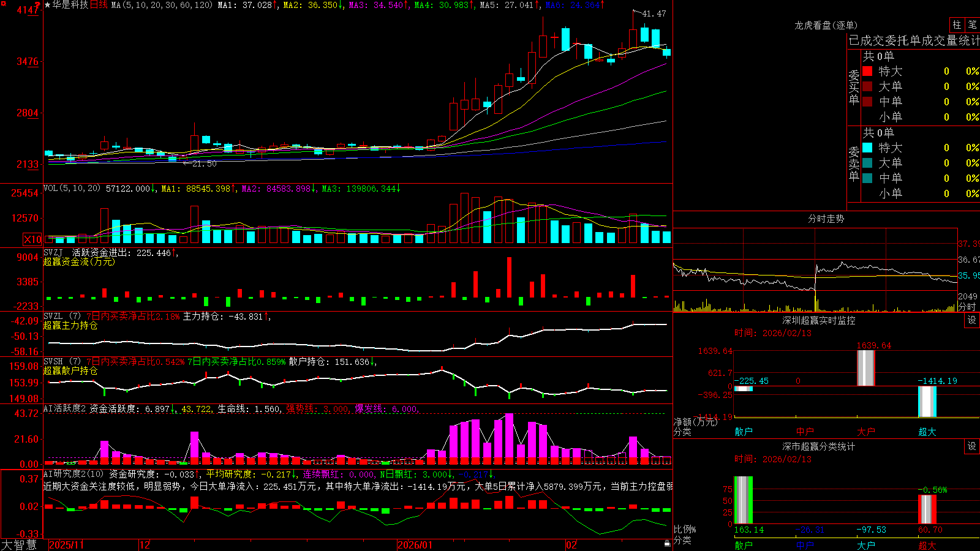Click the 龙虎看盘(逐单) panel title
Viewport: 980px width, 551px height.
coord(826,25)
